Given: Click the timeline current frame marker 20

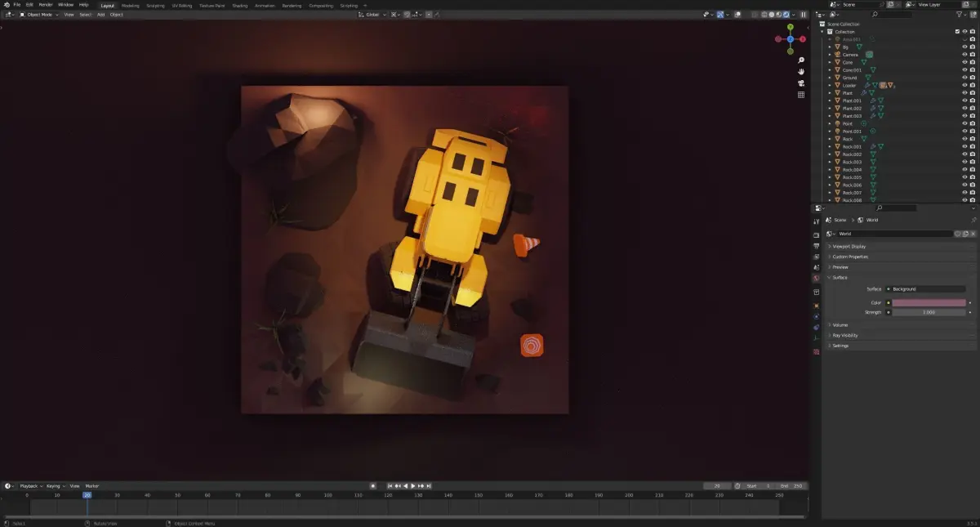Looking at the screenshot, I should 87,494.
